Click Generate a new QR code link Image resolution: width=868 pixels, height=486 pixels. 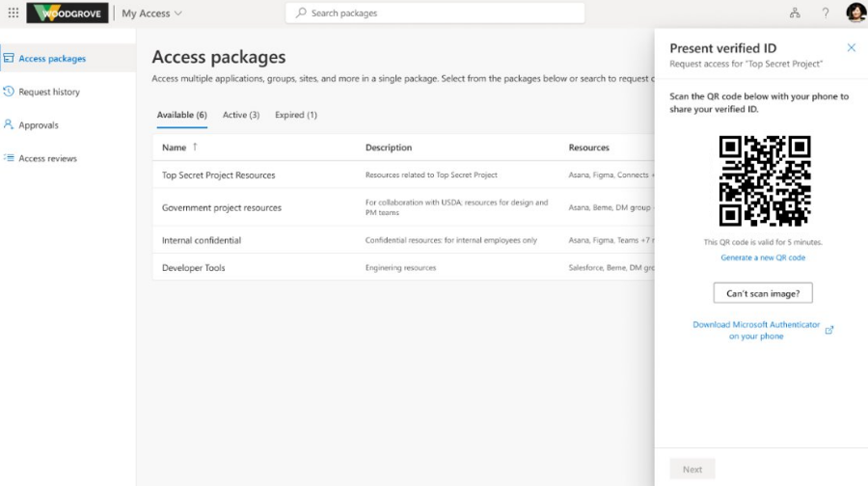(763, 257)
